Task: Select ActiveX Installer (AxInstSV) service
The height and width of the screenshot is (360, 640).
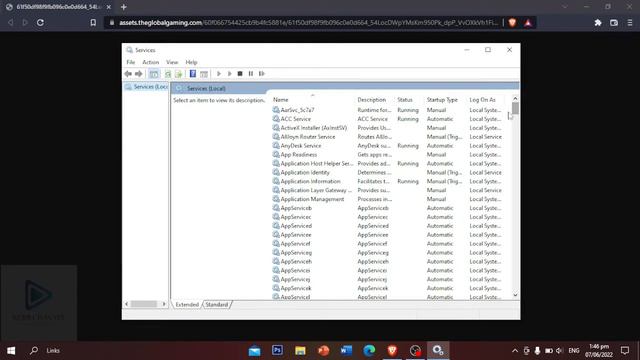Action: click(387, 128)
